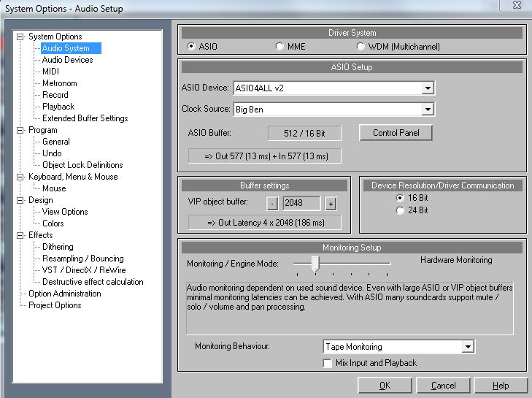Click the 512 / 16 Bit ASIO Buffer button
This screenshot has height=398, width=532.
[x=304, y=133]
